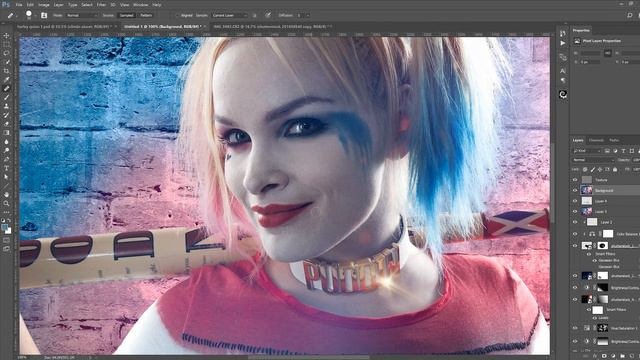This screenshot has height=360, width=640.
Task: Enable the Aligned checkbox
Action: pyautogui.click(x=177, y=15)
